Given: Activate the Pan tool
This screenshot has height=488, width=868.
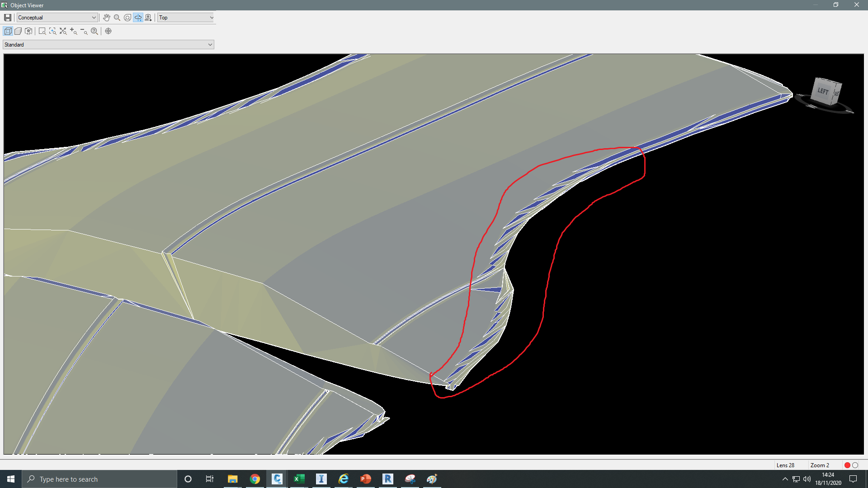Looking at the screenshot, I should (x=107, y=17).
